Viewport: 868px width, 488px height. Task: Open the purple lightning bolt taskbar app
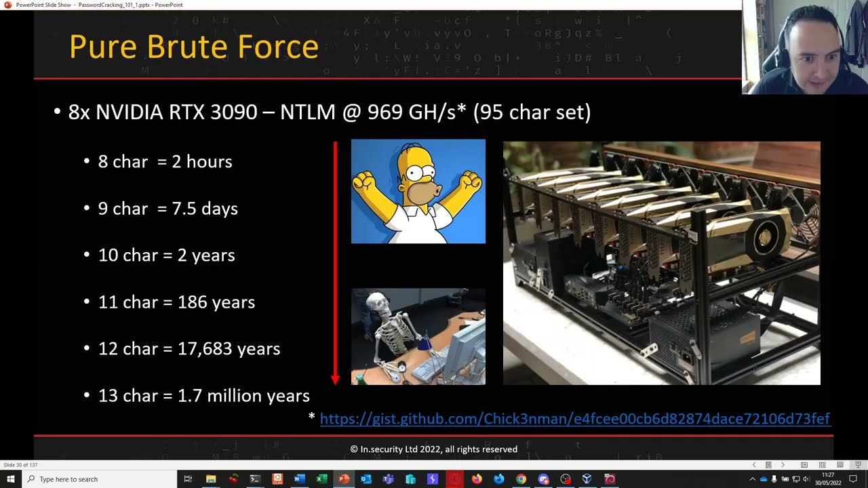coord(433,479)
